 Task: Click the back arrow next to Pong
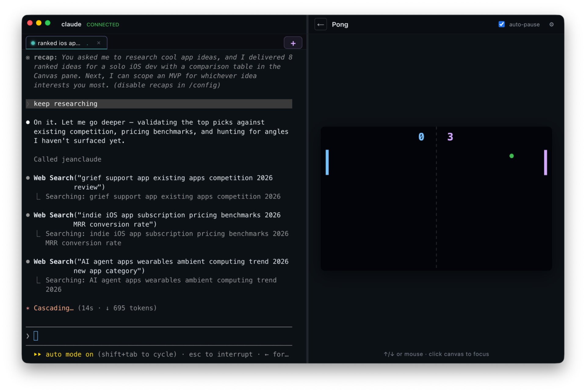[x=320, y=24]
